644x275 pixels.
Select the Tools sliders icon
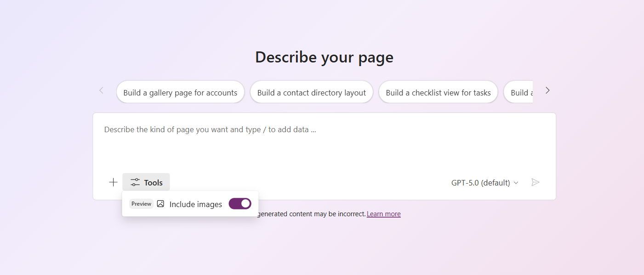click(x=134, y=182)
